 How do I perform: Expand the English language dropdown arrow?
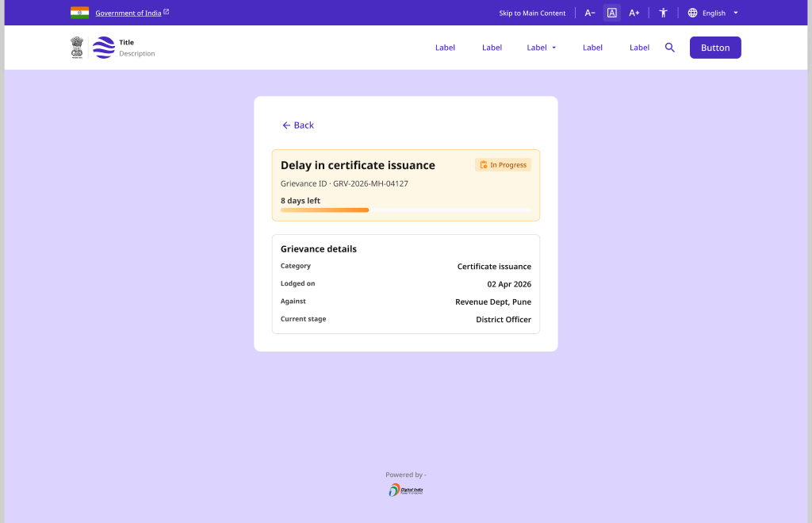point(735,13)
